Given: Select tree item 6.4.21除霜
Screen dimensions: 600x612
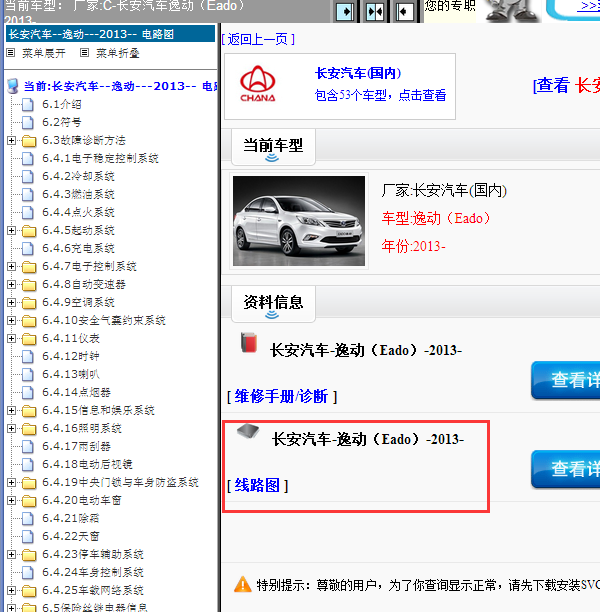Looking at the screenshot, I should [x=71, y=518].
